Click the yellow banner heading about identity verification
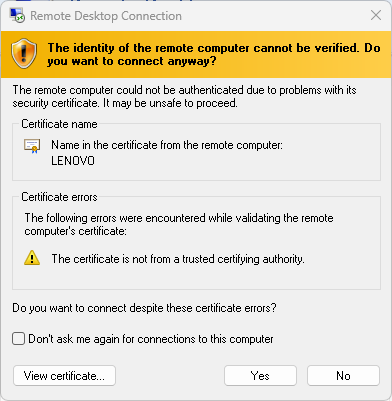Viewport: 392px width, 401px height. tap(214, 54)
